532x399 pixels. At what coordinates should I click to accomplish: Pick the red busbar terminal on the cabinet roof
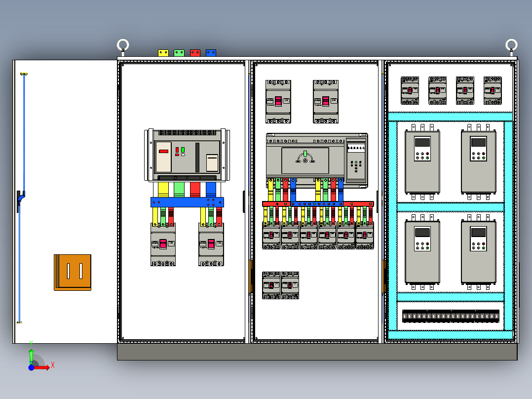click(195, 53)
